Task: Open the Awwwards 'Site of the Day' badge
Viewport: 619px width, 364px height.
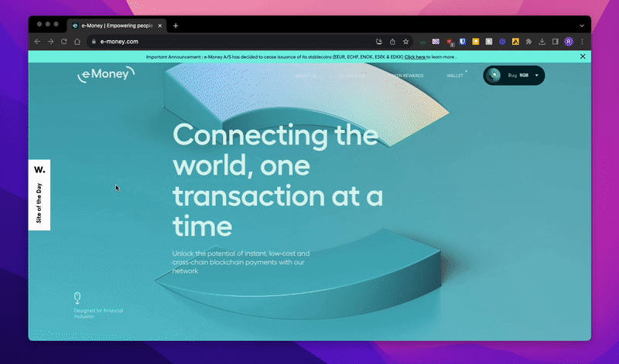Action: tap(39, 195)
